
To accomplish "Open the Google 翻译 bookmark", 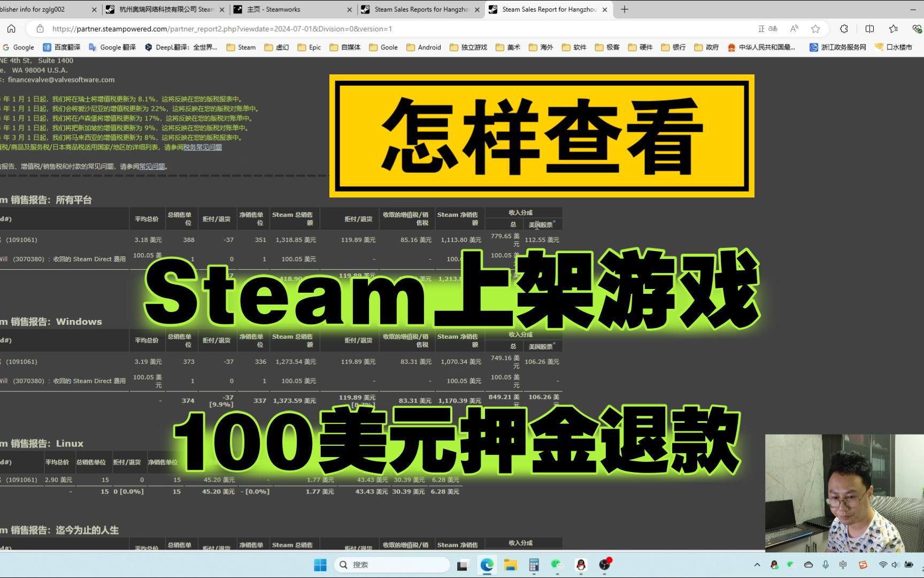I will coord(112,47).
